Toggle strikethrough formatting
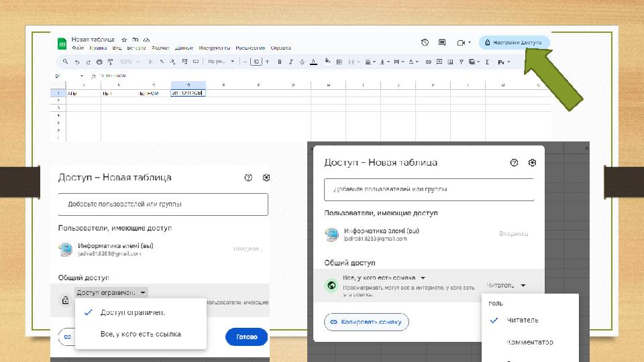The image size is (644, 362). (x=303, y=62)
